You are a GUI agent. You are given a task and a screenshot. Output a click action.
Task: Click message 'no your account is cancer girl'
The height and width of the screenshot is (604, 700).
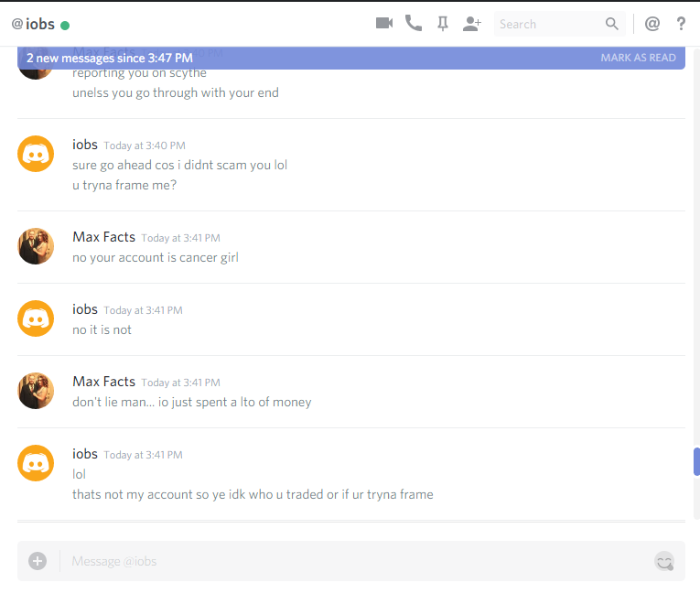156,257
